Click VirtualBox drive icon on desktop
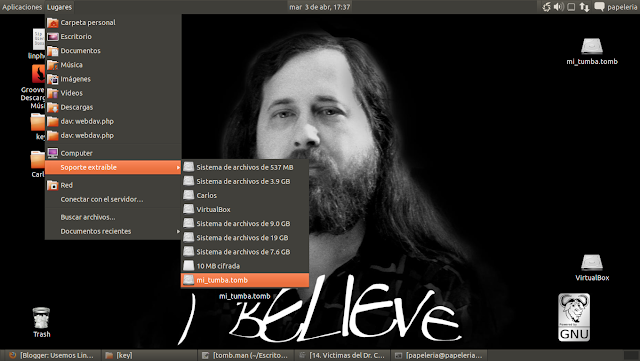640x361 pixels. 592,263
